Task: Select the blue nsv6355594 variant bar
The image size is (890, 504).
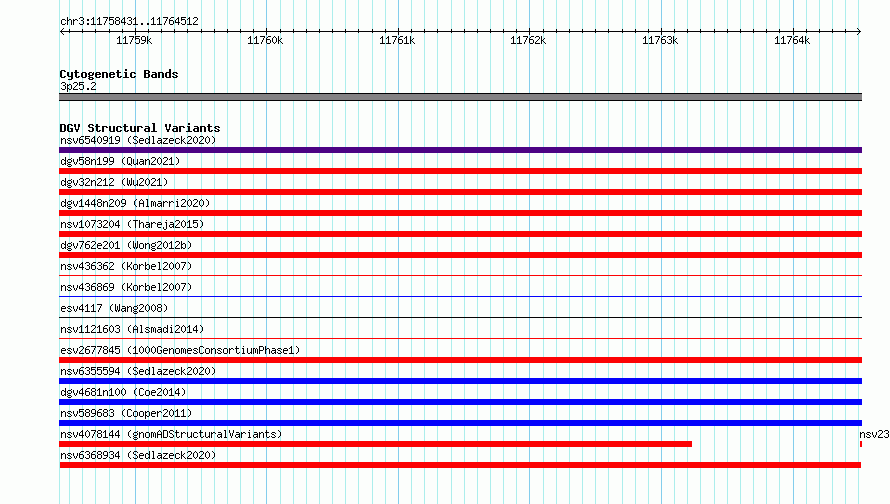Action: 460,381
